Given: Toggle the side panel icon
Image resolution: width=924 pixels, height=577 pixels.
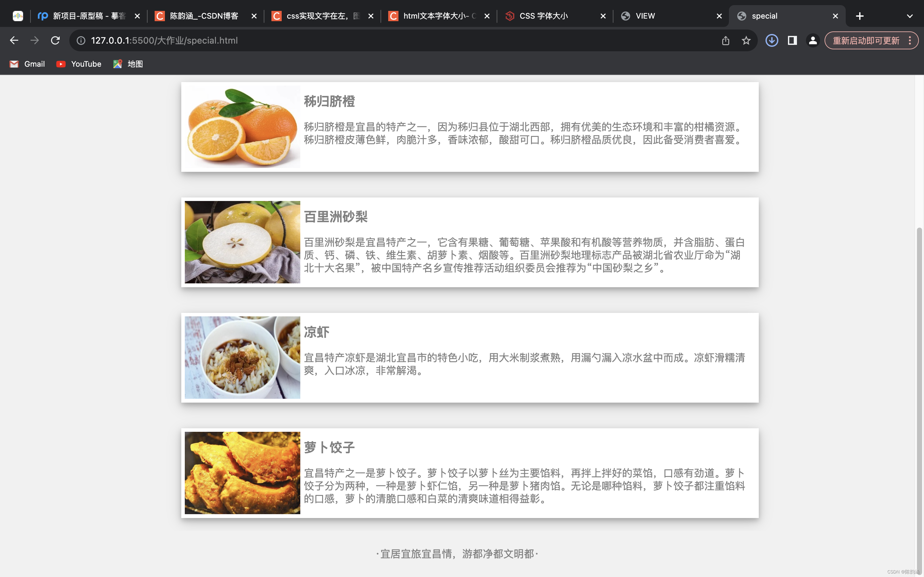Looking at the screenshot, I should pyautogui.click(x=792, y=40).
